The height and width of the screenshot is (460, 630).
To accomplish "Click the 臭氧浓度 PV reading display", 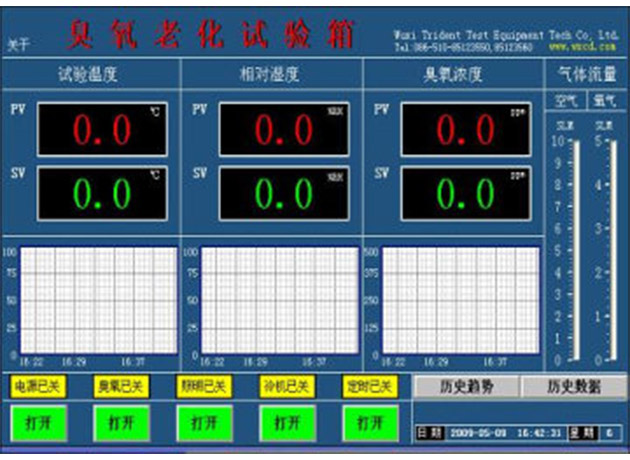I will 466,129.
